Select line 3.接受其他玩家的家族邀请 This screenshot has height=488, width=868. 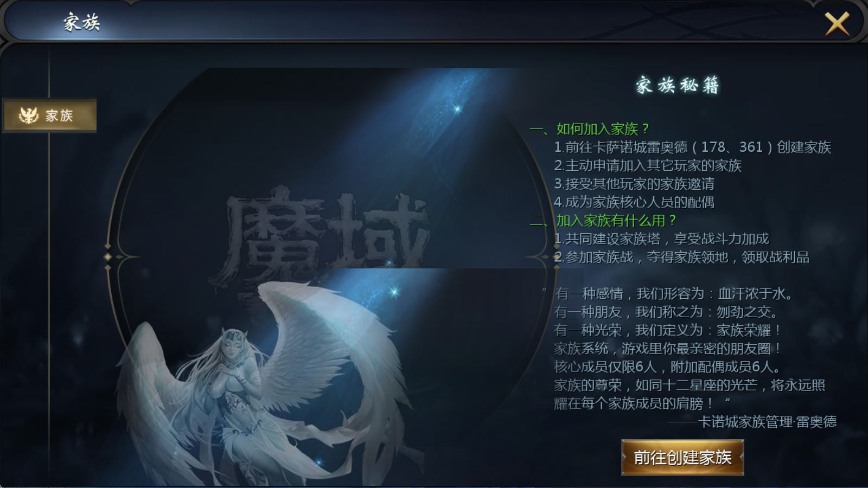[634, 184]
